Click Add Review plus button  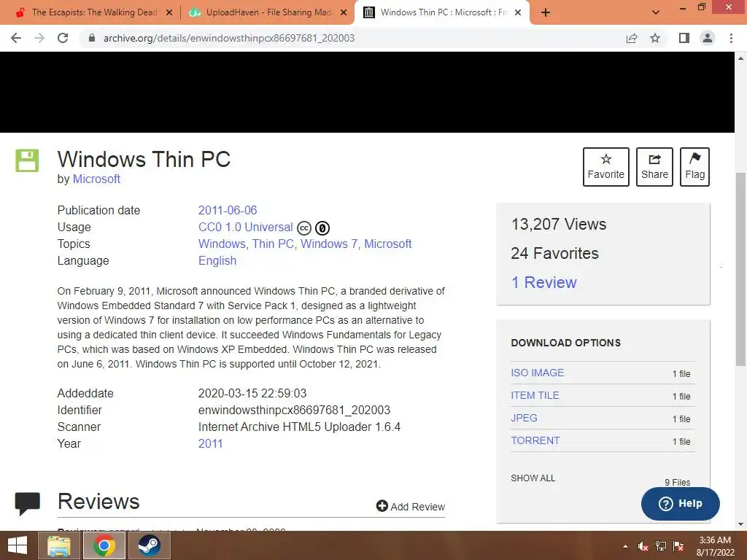click(410, 506)
